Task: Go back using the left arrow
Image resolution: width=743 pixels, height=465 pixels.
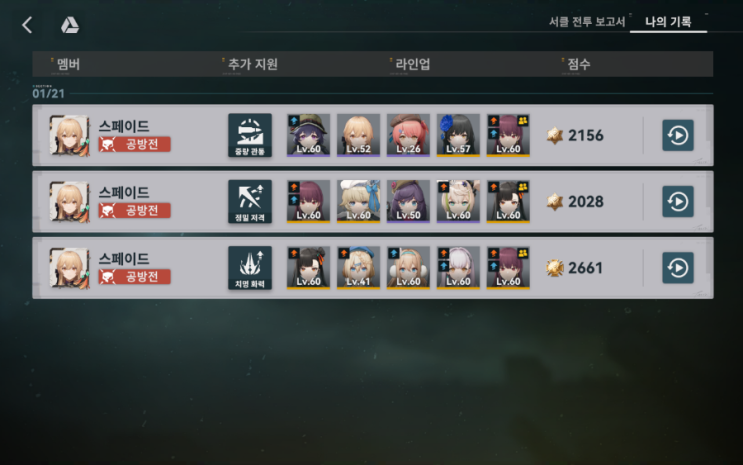Action: click(x=27, y=25)
